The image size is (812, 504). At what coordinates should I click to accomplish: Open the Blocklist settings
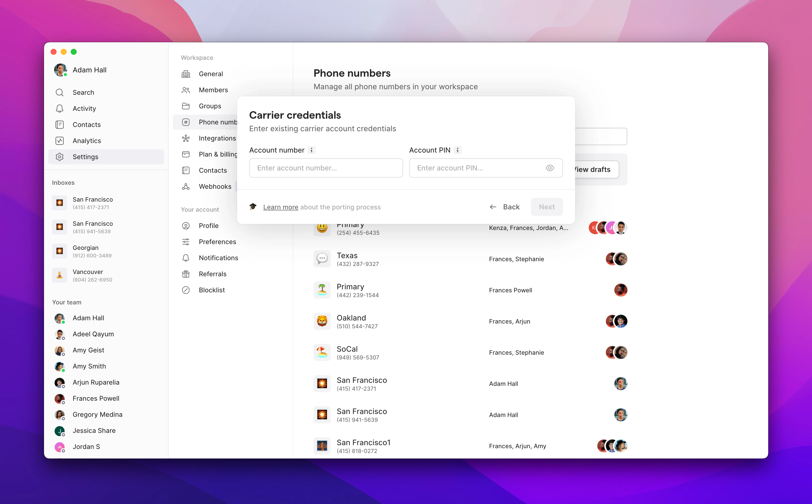coord(211,290)
